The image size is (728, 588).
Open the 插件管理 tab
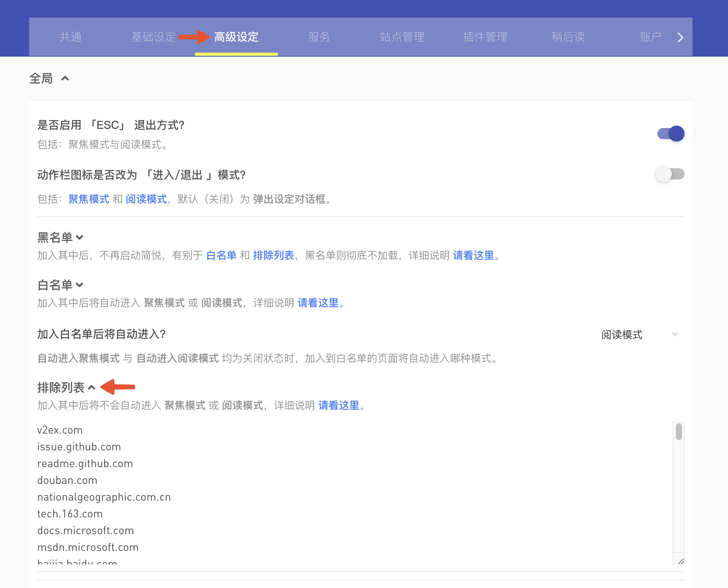[485, 37]
